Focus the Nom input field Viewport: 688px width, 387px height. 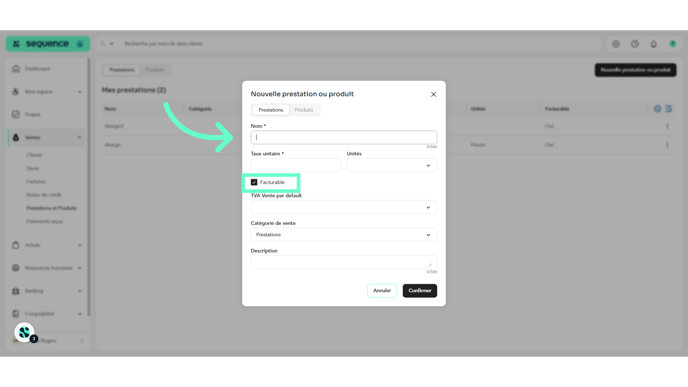(344, 137)
